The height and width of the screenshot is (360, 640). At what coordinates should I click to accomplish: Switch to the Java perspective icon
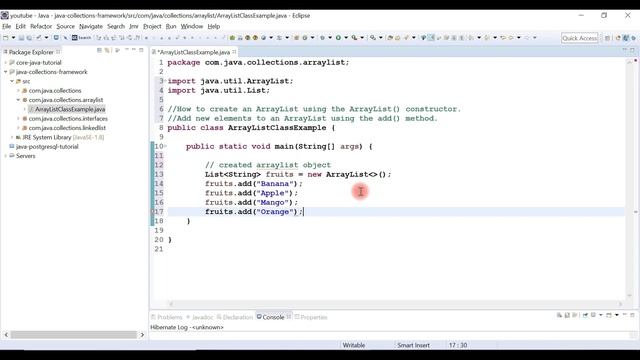pos(626,38)
